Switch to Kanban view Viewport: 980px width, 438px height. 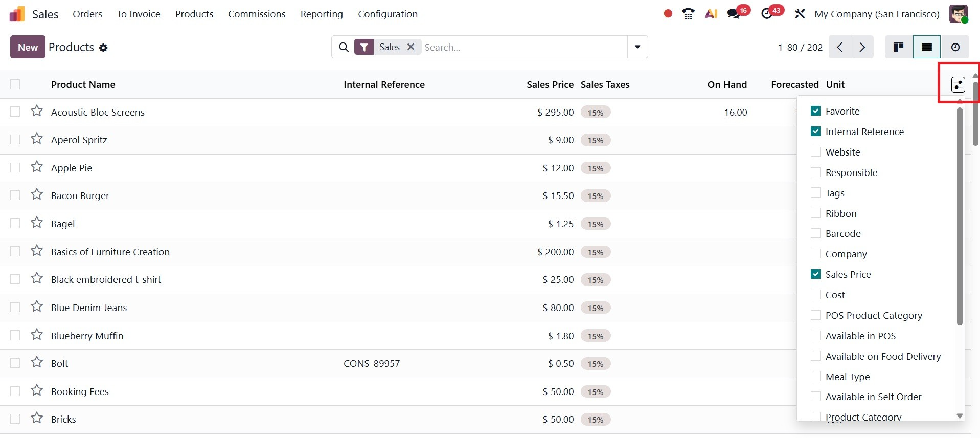click(898, 47)
